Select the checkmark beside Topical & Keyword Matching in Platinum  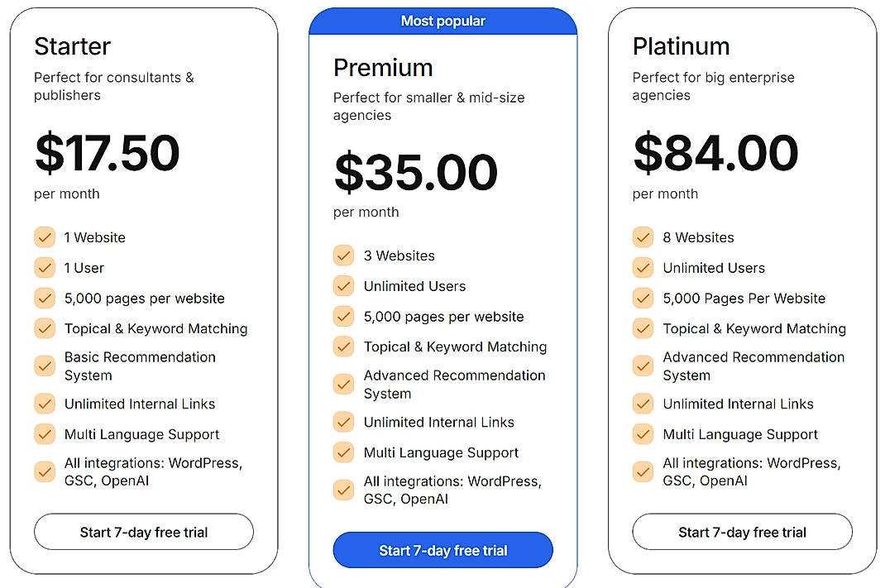click(643, 328)
